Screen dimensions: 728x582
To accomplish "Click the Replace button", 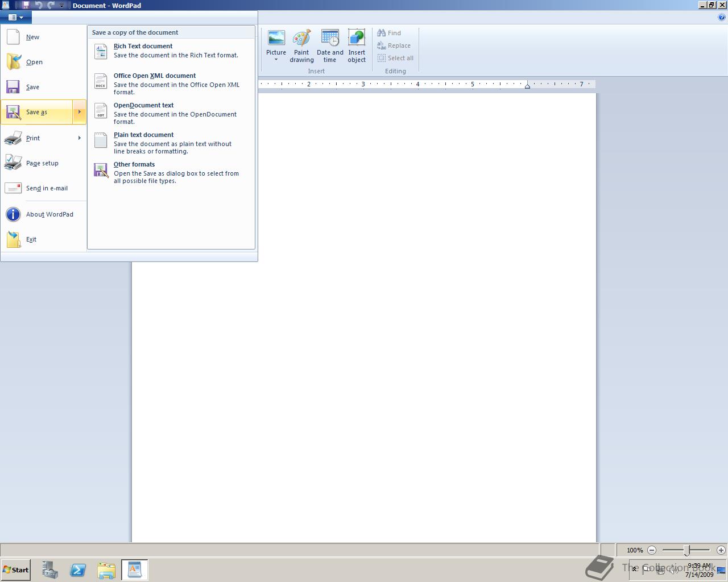I will pyautogui.click(x=394, y=45).
